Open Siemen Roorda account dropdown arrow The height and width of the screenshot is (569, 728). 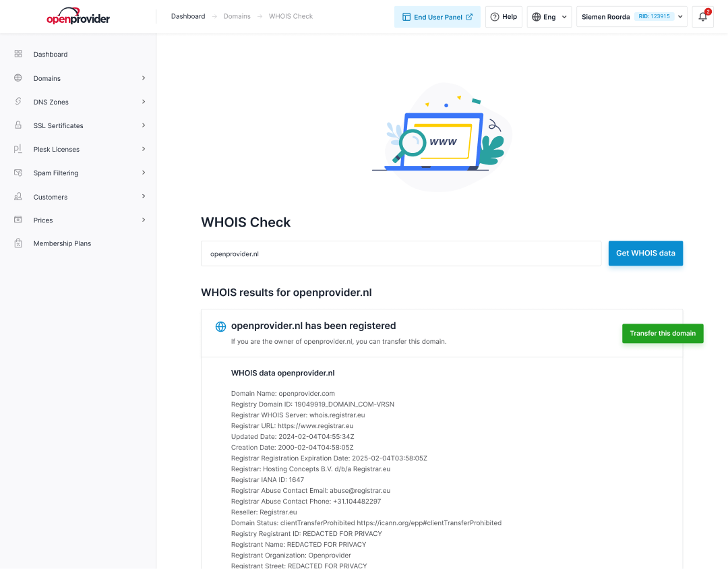point(680,17)
